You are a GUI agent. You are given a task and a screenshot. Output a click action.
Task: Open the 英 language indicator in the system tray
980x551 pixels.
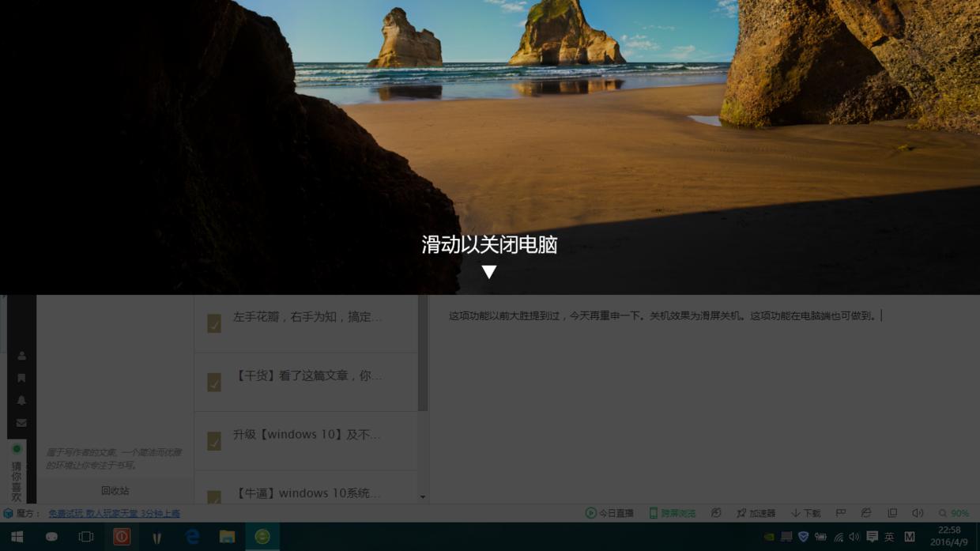[x=891, y=536]
